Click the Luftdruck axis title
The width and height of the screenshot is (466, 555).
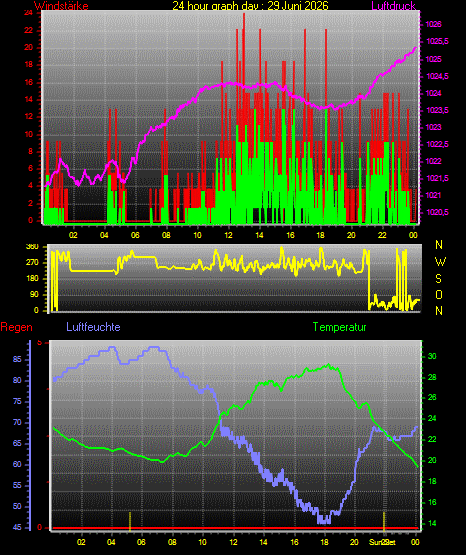pos(393,6)
